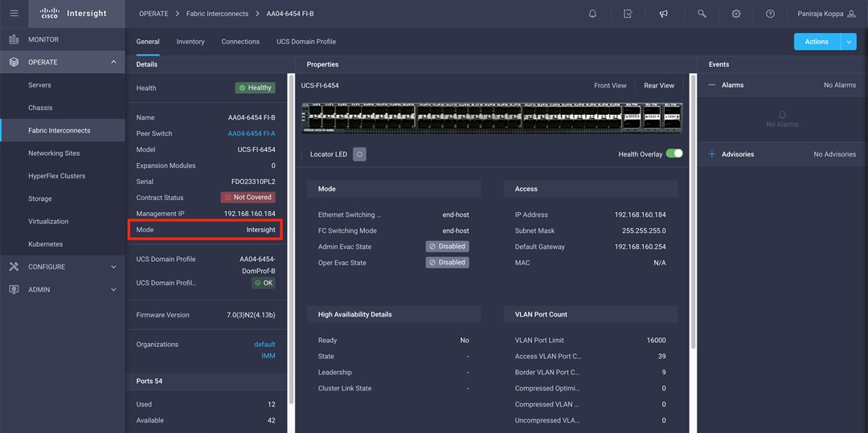The height and width of the screenshot is (433, 868).
Task: Open the notifications bell in header
Action: (x=592, y=14)
